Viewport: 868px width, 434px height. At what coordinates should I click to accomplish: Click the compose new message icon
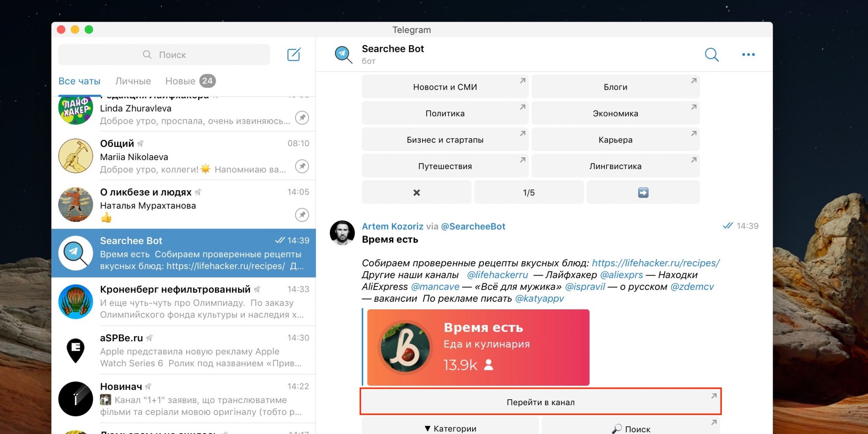coord(294,54)
